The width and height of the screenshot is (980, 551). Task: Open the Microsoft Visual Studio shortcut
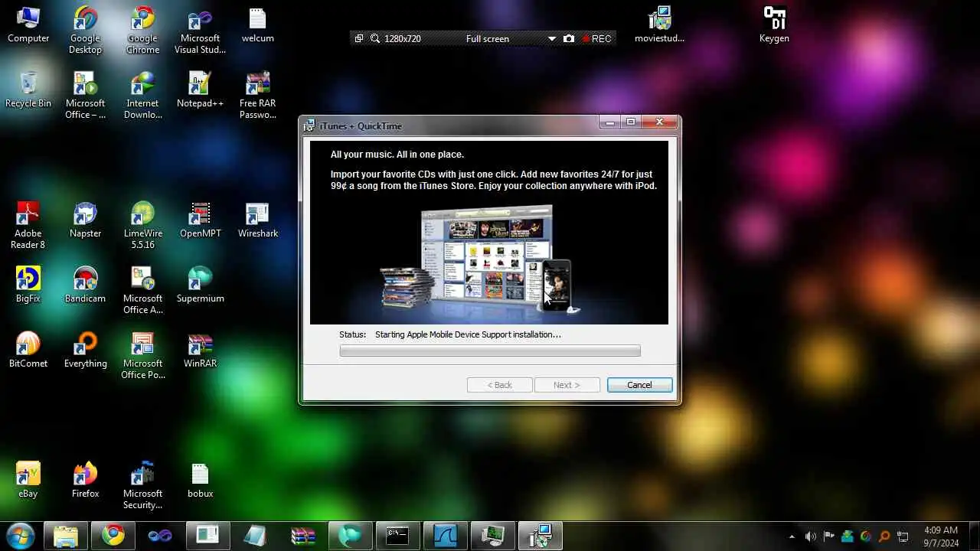pos(200,31)
